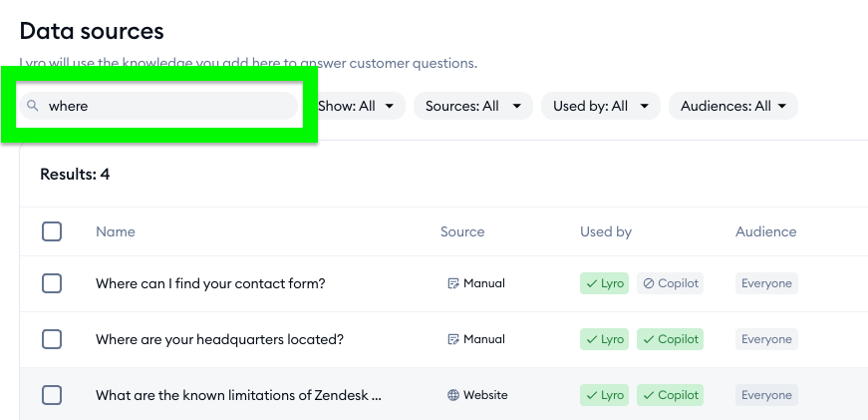Click Copilot badge on headquarters row
Image resolution: width=868 pixels, height=420 pixels.
(x=671, y=339)
